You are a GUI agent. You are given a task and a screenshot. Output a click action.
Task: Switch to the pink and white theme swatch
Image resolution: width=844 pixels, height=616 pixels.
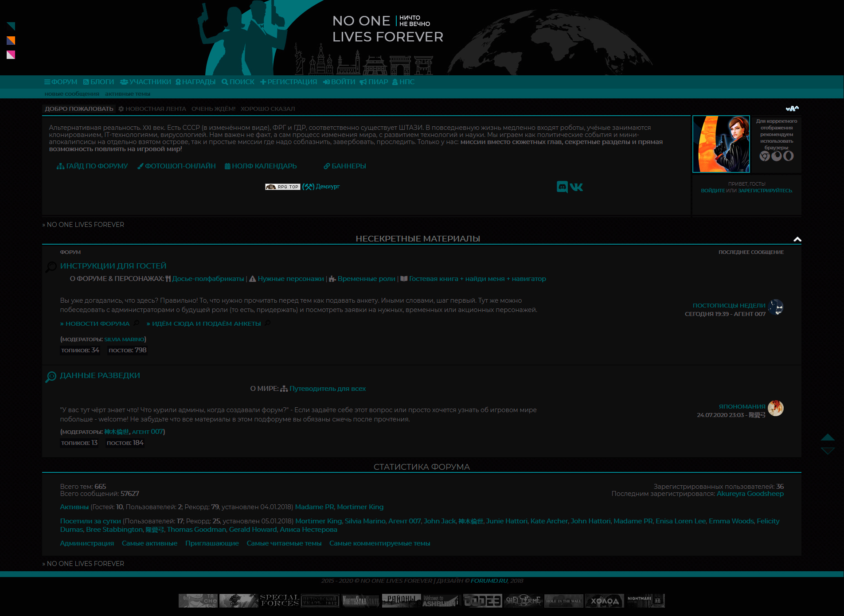11,55
